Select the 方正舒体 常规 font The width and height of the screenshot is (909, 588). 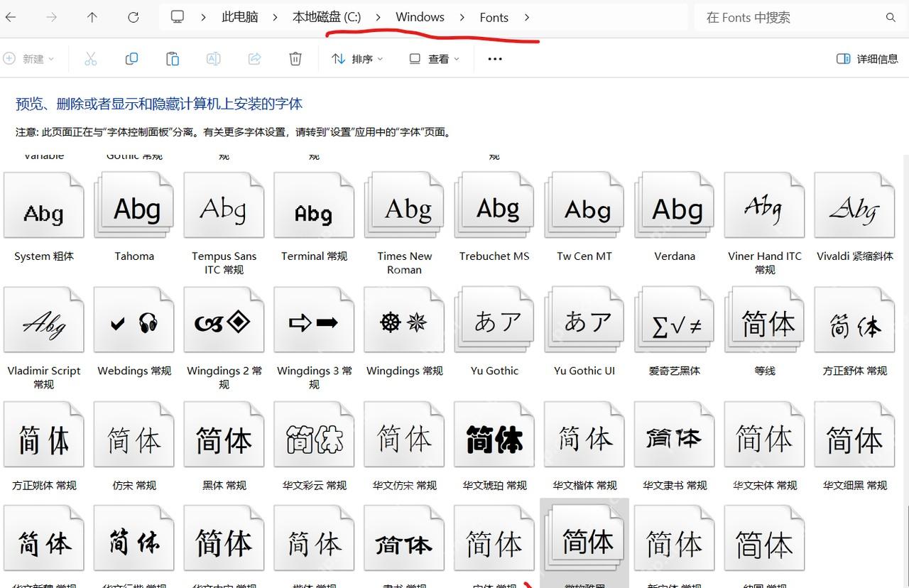pos(855,332)
